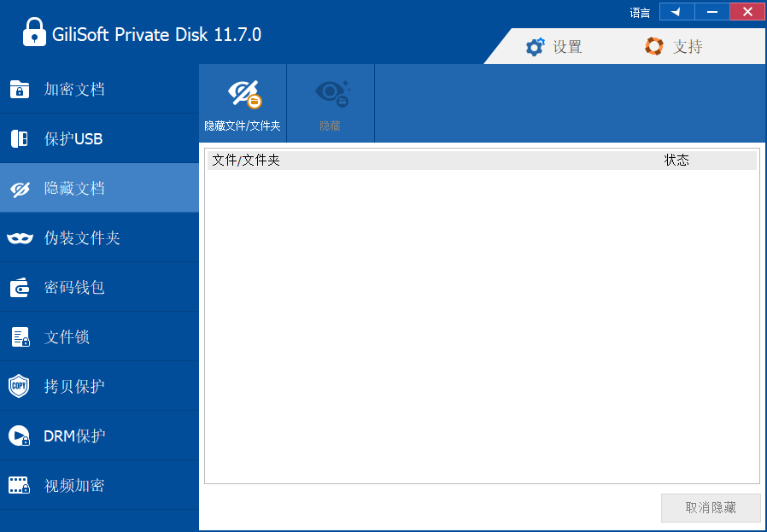This screenshot has height=532, width=767.
Task: Click the 隐藏文档 crossed-eye sidebar icon
Action: (20, 189)
